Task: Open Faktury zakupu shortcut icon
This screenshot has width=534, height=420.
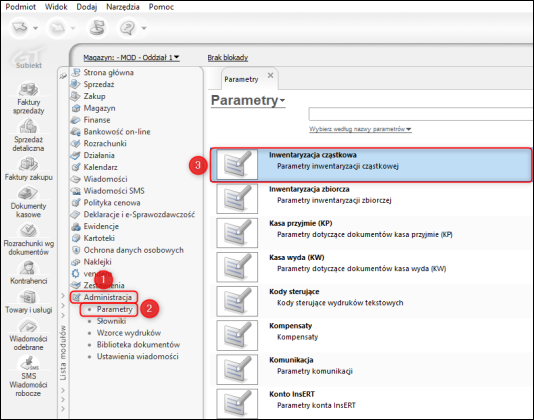Action: pos(29,165)
